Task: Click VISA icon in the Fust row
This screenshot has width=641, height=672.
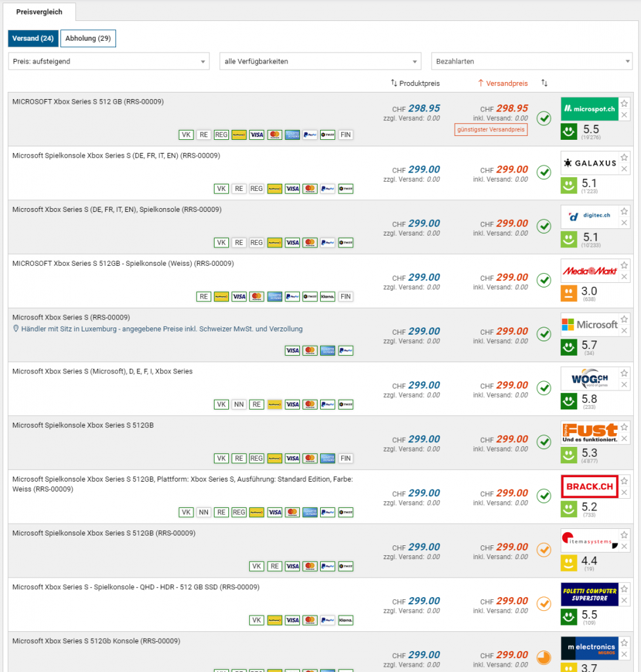Action: [292, 459]
